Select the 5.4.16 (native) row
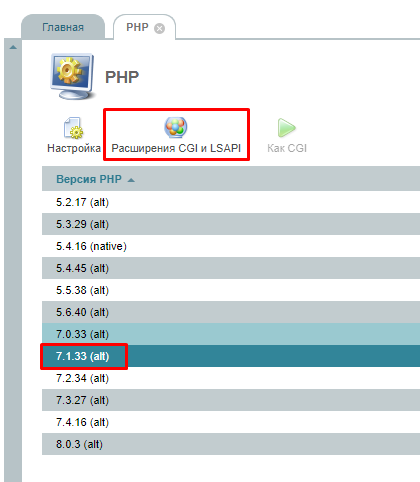Image resolution: width=420 pixels, height=482 pixels. coord(231,246)
